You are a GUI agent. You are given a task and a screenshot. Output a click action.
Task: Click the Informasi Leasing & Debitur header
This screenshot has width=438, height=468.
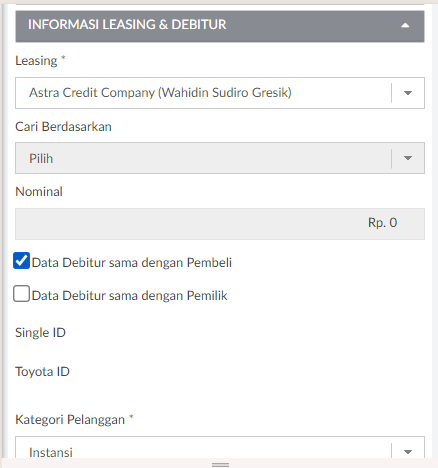pyautogui.click(x=220, y=26)
